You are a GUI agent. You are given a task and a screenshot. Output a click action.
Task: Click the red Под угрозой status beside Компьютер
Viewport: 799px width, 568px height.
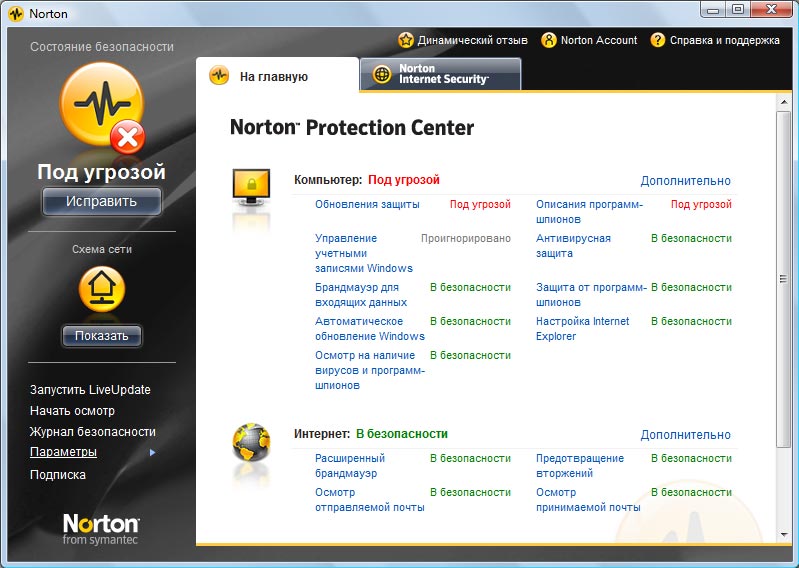pos(404,180)
